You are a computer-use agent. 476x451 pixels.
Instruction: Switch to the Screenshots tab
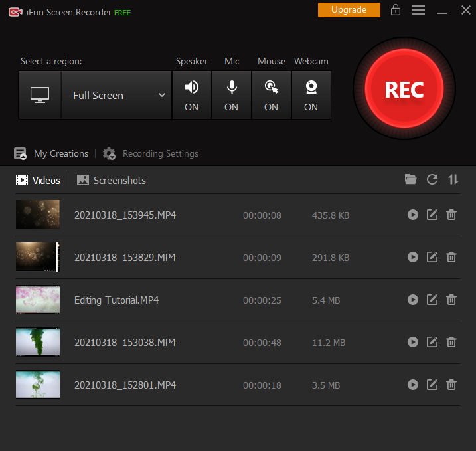(112, 180)
